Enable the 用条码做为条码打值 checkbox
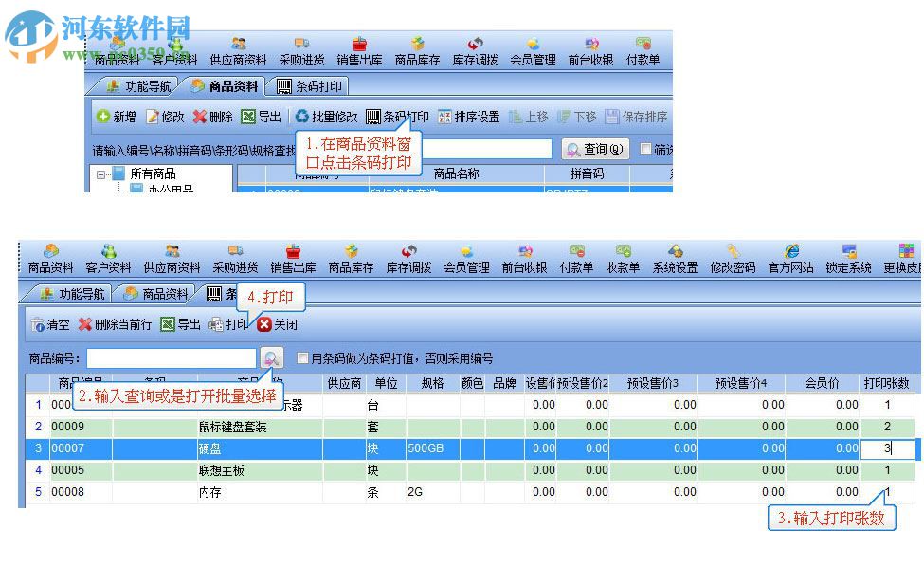 [x=301, y=358]
